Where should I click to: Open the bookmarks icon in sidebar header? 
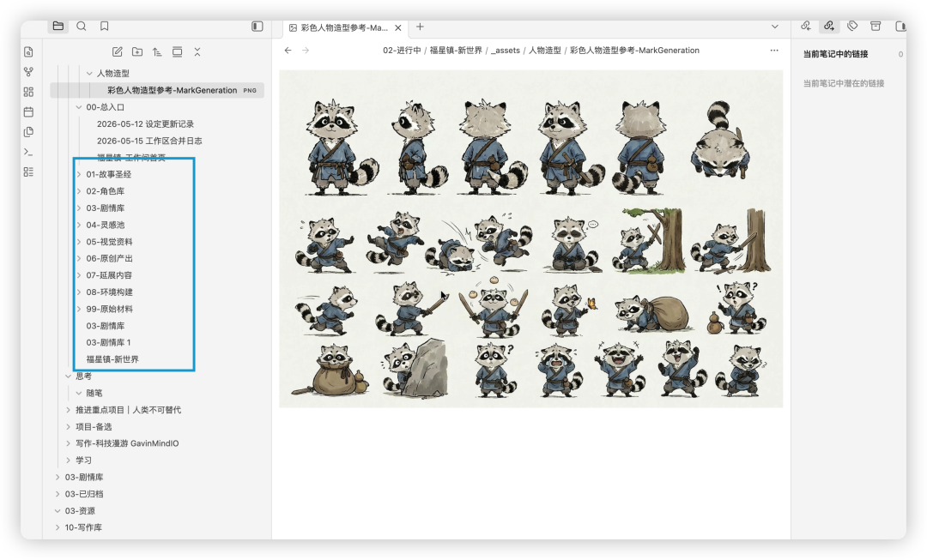click(x=105, y=26)
